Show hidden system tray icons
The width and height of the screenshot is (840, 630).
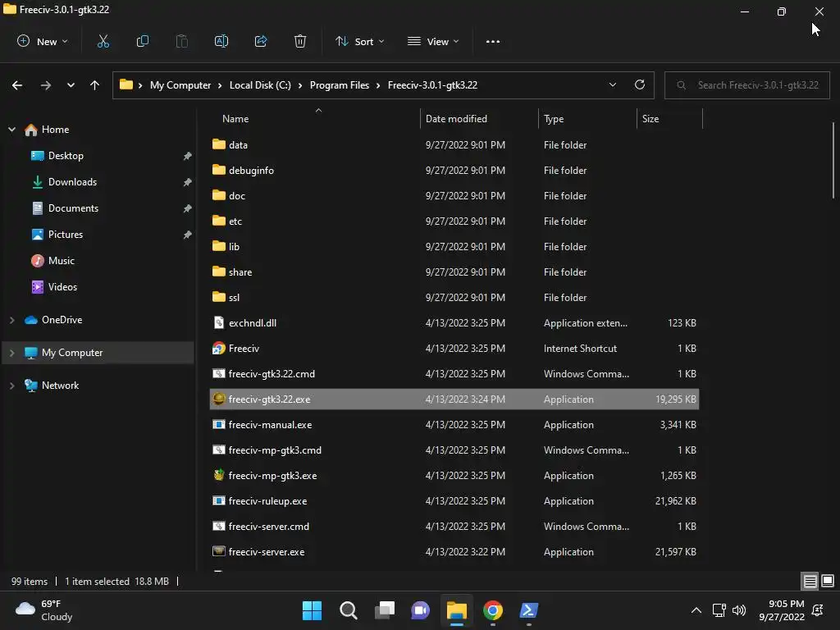[696, 610]
